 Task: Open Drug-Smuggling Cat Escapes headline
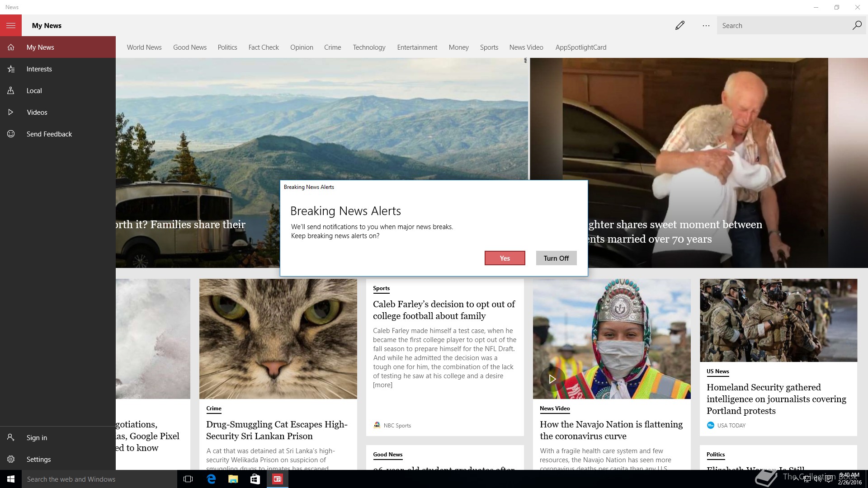coord(277,430)
